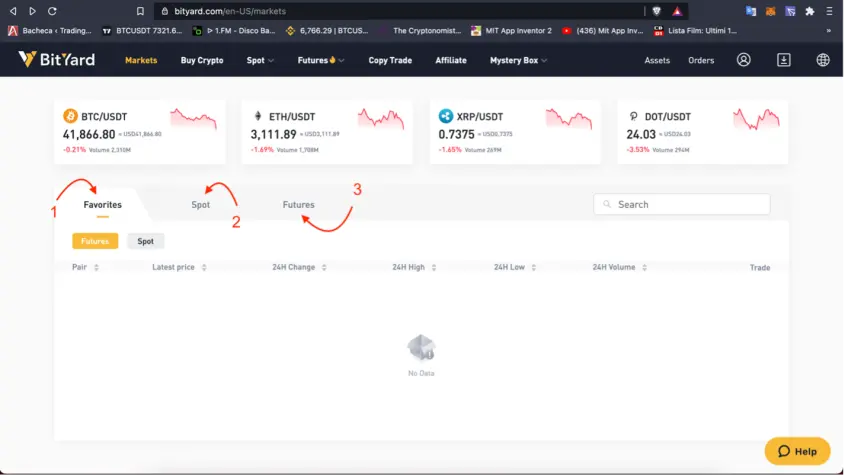Click the Bitcoin icon on BTC/USDT card
This screenshot has width=845, height=476.
(x=70, y=116)
